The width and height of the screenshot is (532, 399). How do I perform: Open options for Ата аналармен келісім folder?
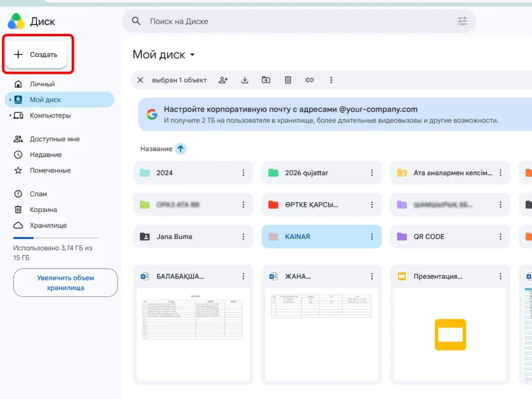[500, 172]
